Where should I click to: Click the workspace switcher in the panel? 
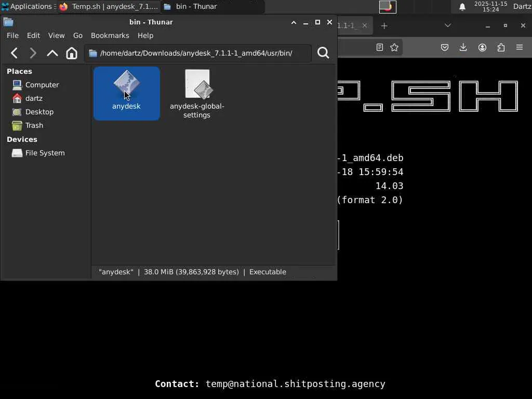388,7
